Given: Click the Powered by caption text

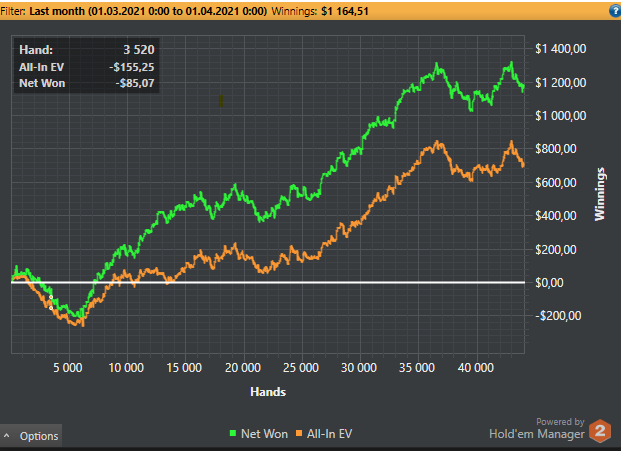Looking at the screenshot, I should click(560, 422).
